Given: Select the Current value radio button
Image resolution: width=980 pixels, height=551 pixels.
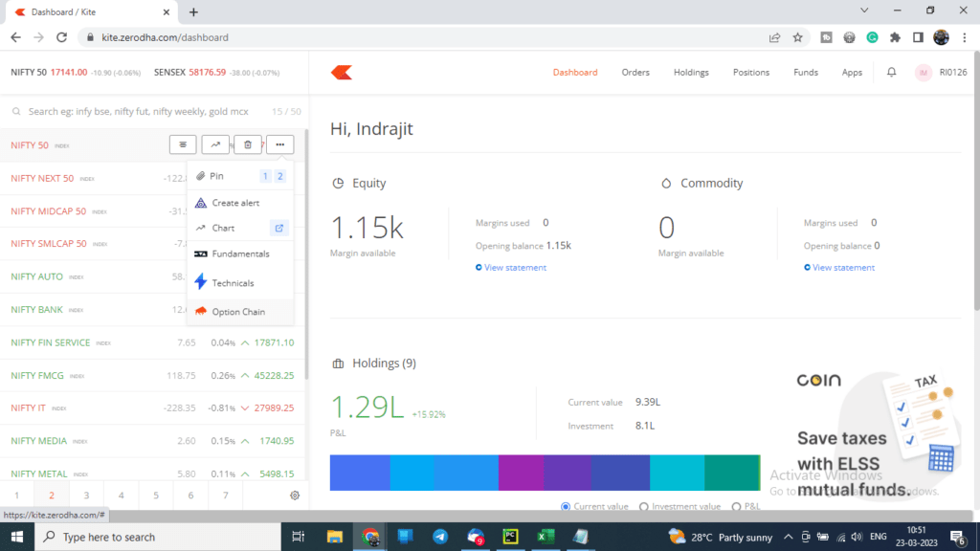Looking at the screenshot, I should tap(566, 507).
